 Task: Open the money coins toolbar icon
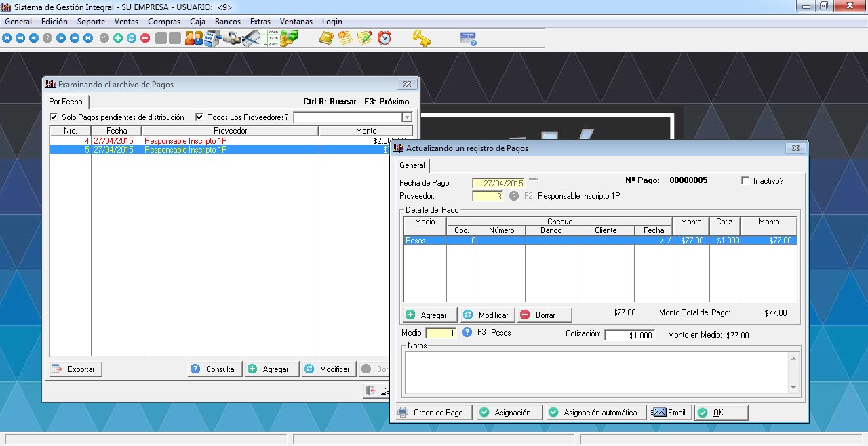tap(290, 39)
